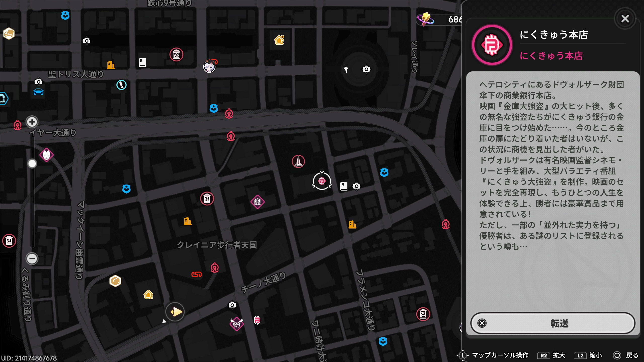Click the yellow player direction arrow marker
The height and width of the screenshot is (362, 644).
(175, 312)
